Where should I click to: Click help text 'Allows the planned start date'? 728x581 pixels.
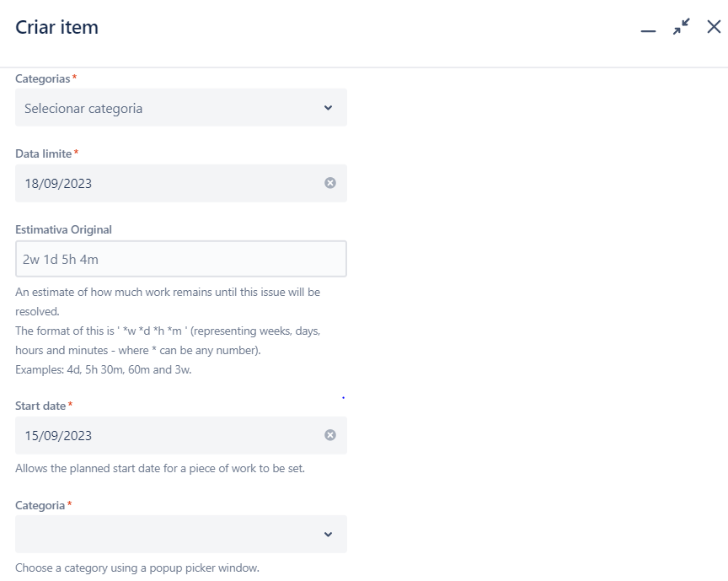(x=88, y=468)
